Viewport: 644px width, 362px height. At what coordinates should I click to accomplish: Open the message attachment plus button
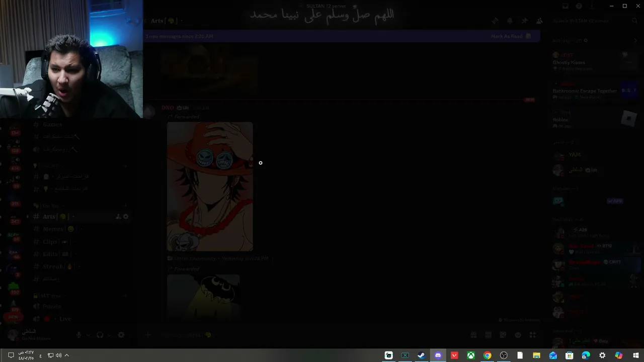(x=148, y=335)
